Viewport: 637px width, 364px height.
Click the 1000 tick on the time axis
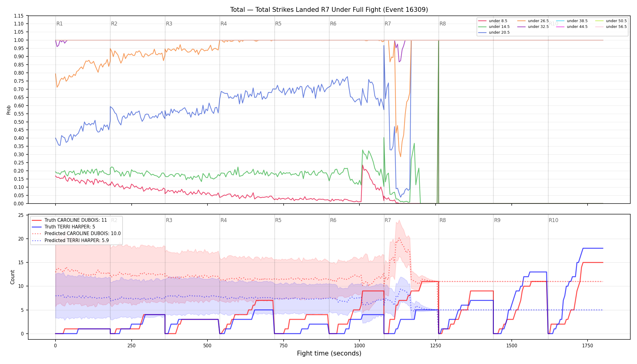(x=359, y=345)
